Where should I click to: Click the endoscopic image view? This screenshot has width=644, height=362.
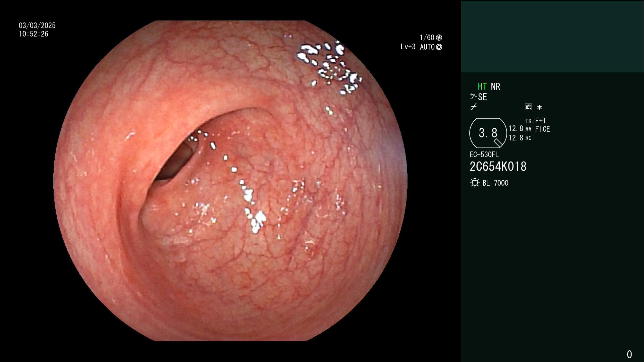(230, 181)
